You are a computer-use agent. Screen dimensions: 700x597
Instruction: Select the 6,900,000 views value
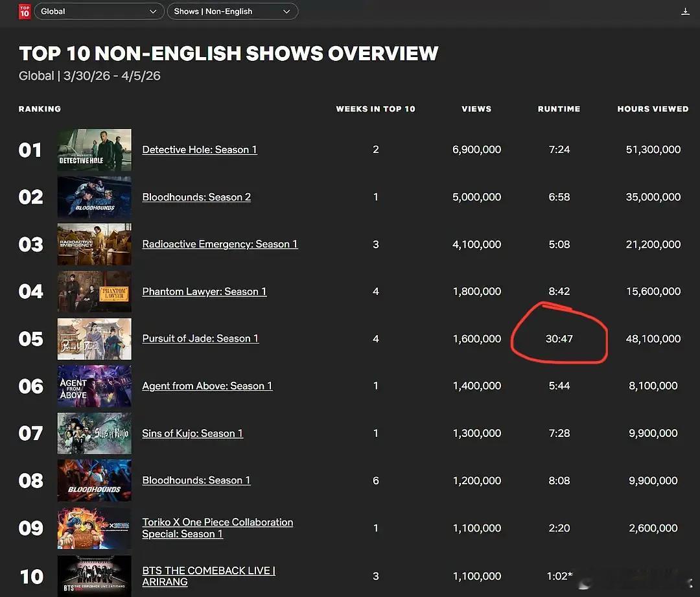point(476,150)
